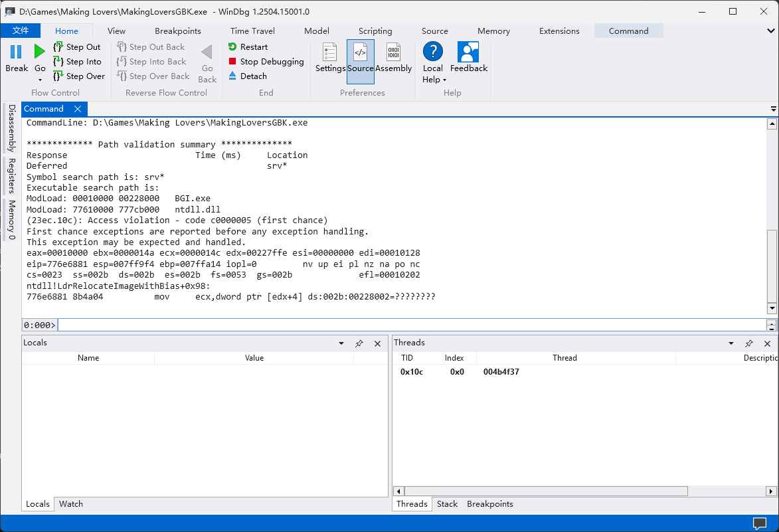
Task: Pin the Threads panel
Action: coord(748,343)
